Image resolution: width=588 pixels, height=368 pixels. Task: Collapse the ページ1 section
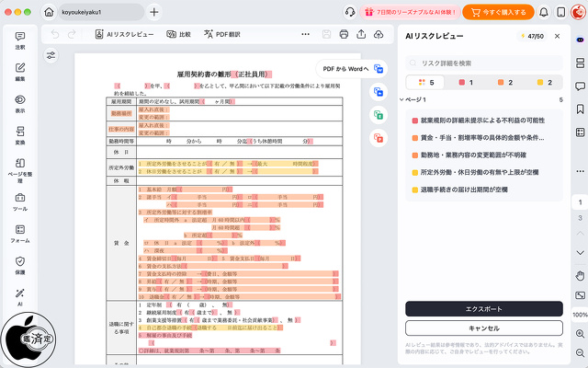[x=401, y=100]
